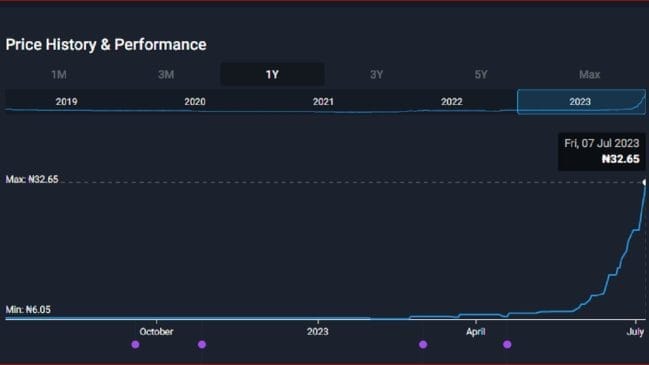Click the April axis label
This screenshot has height=365, width=649.
click(x=476, y=331)
